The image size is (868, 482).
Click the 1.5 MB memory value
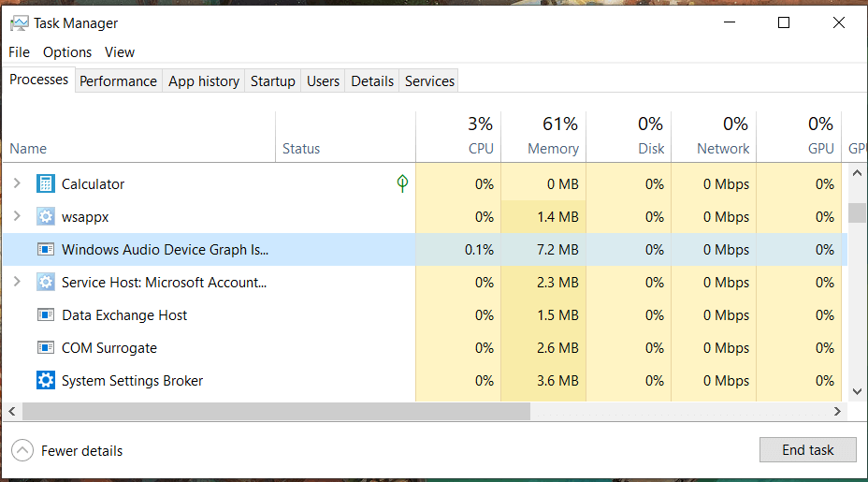[x=557, y=315]
